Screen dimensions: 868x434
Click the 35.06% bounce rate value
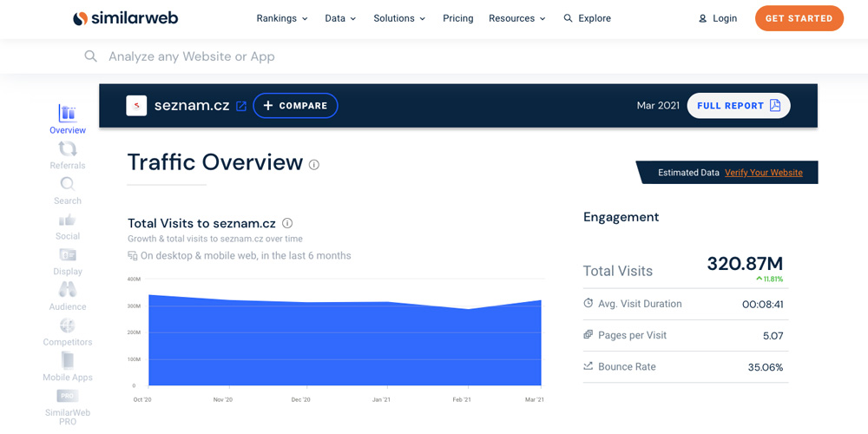click(x=764, y=367)
